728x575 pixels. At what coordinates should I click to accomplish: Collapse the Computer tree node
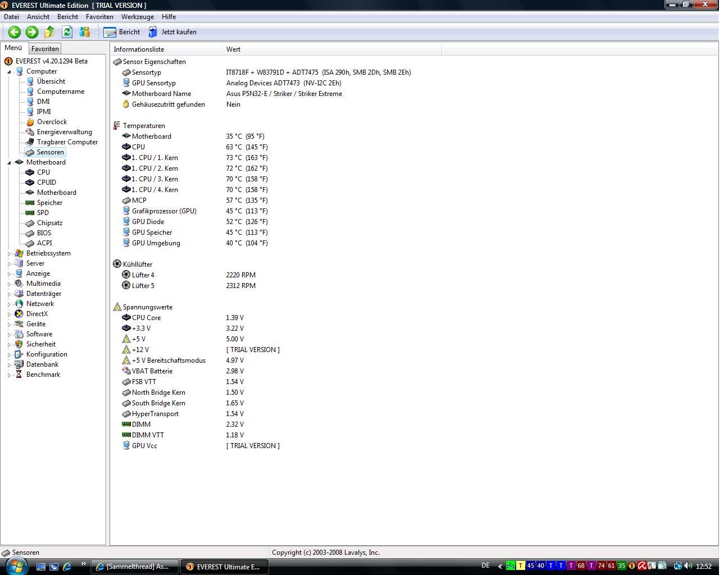point(9,72)
